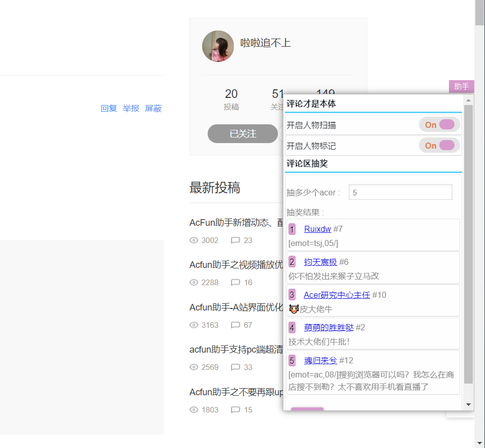
Task: Click the 举报 link
Action: coord(131,109)
